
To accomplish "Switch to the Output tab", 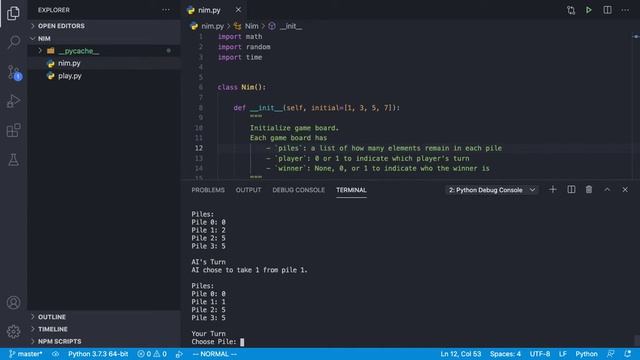I will (x=248, y=190).
